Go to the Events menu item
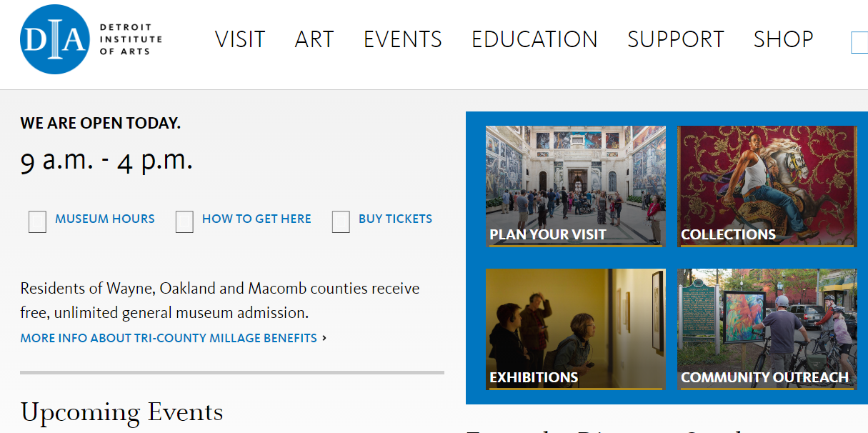Screen dimensions: 868x433 403,39
